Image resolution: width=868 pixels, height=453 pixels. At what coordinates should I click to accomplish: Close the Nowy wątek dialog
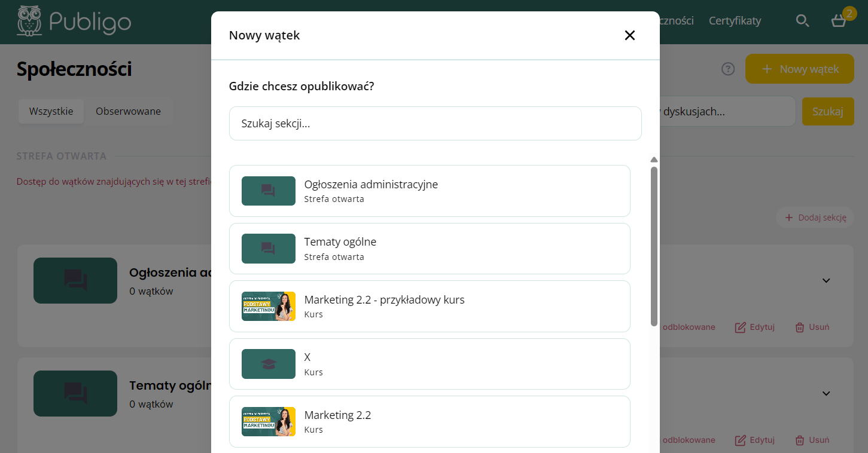(629, 35)
